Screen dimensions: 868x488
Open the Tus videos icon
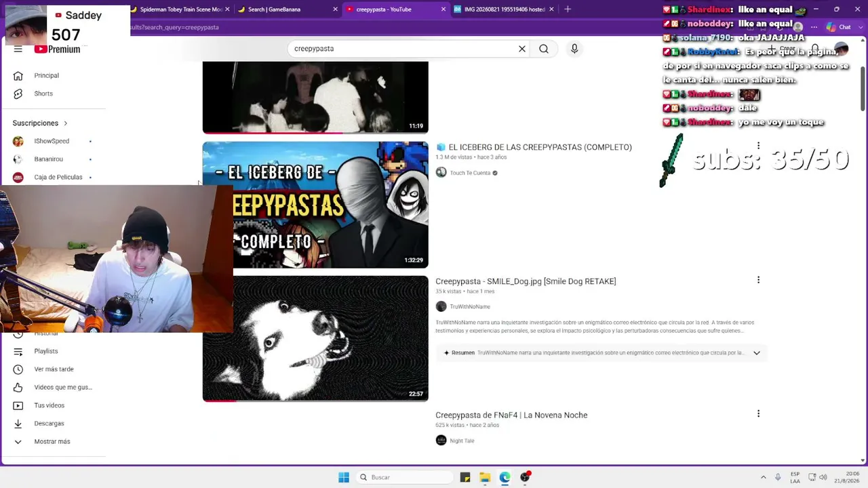tap(18, 405)
